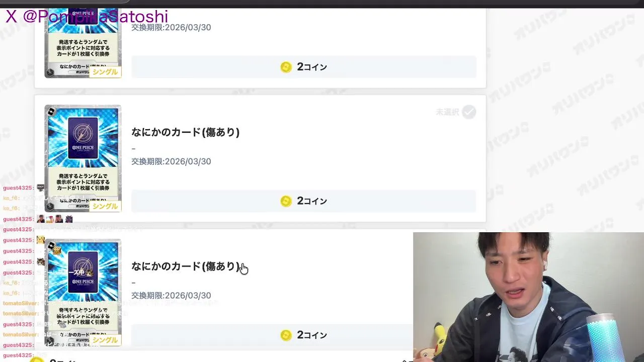This screenshot has height=362, width=644.
Task: Open the middle なにかのカード(傷あり) title
Action: [x=185, y=132]
